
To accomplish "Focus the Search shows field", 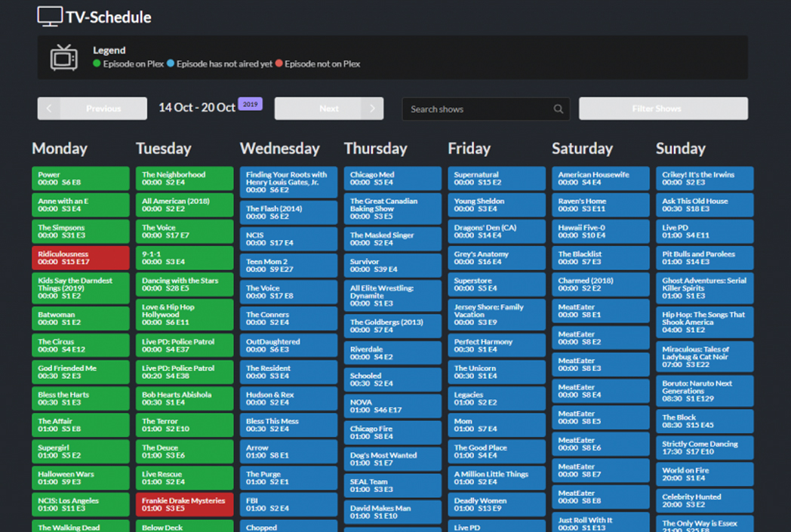I will click(x=486, y=109).
